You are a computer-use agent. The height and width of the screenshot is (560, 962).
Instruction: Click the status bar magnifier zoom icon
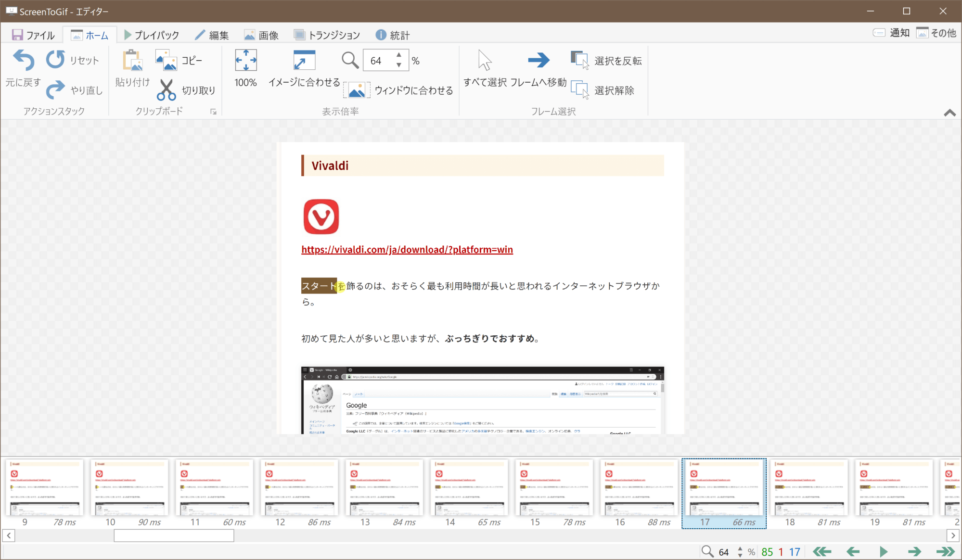click(707, 551)
